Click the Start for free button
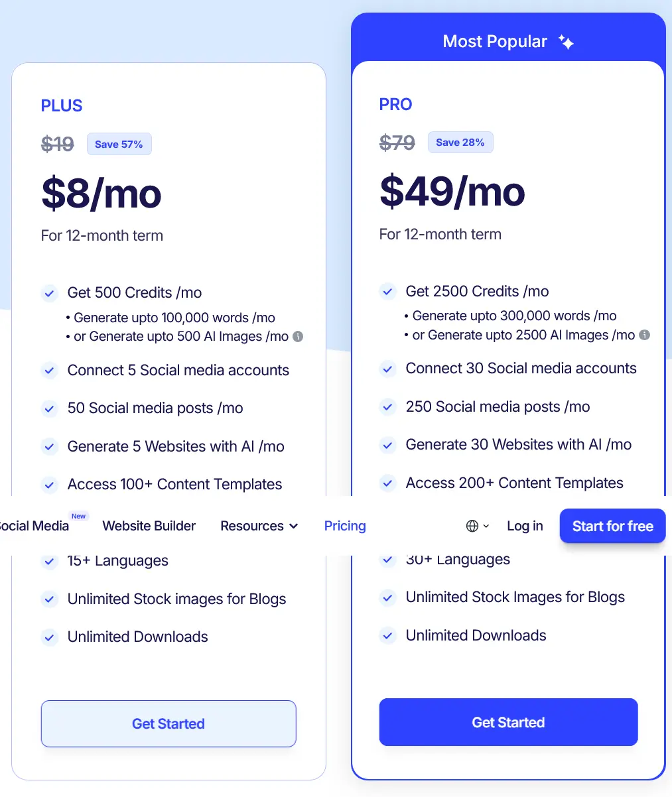This screenshot has height=797, width=672. click(612, 526)
